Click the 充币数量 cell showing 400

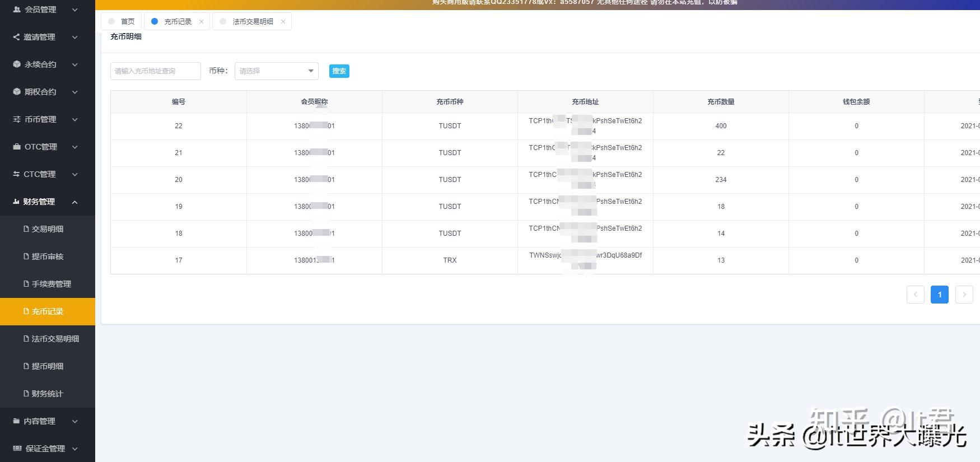[721, 126]
